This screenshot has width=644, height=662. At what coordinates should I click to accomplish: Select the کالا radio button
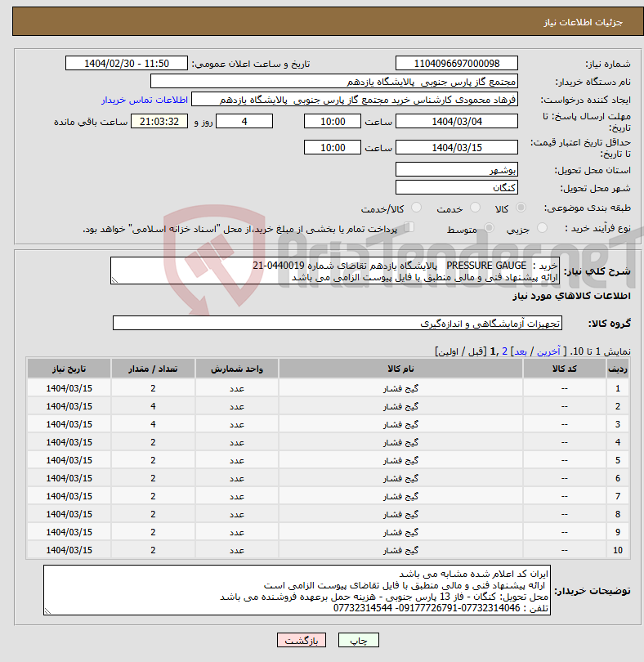tap(521, 208)
